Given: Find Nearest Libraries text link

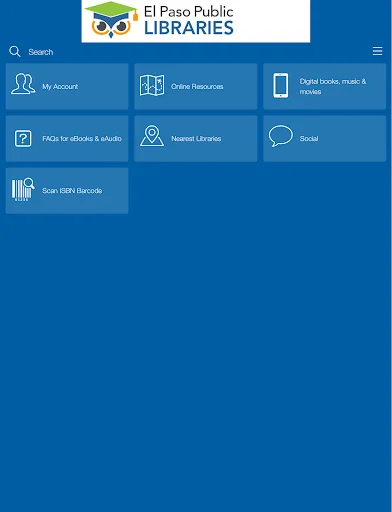Looking at the screenshot, I should click(x=196, y=139).
